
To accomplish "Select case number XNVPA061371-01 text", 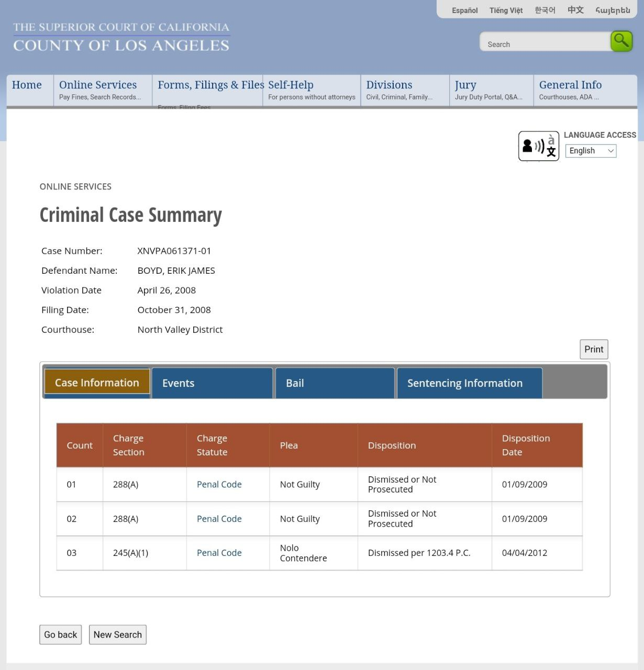I will click(x=174, y=251).
